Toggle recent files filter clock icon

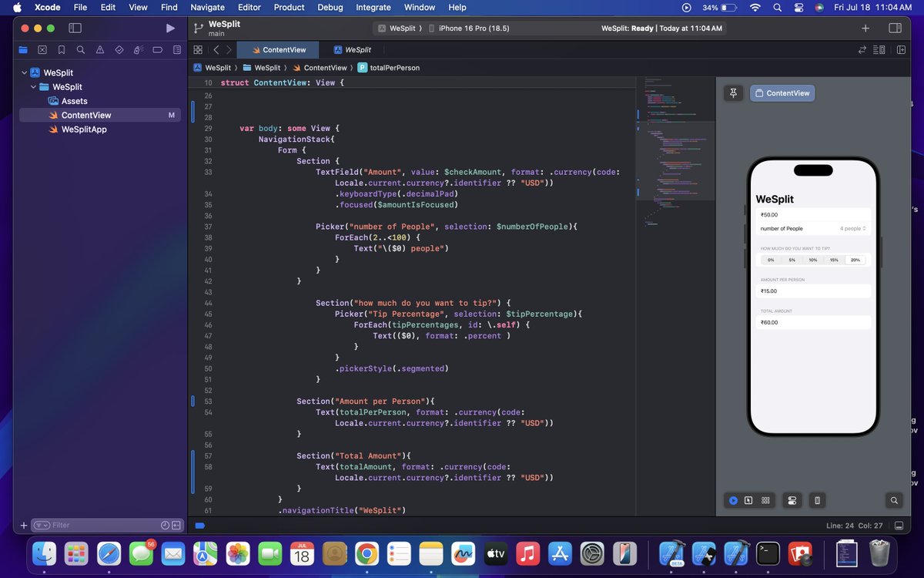tap(165, 526)
